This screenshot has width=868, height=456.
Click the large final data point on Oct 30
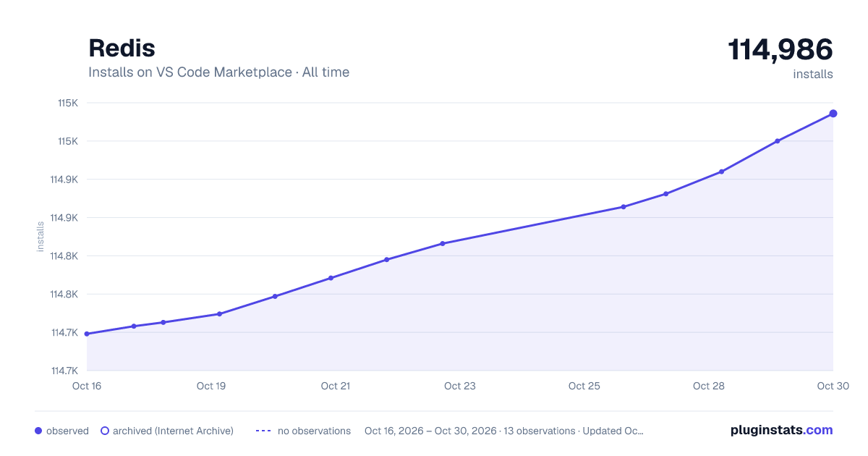[x=833, y=114]
